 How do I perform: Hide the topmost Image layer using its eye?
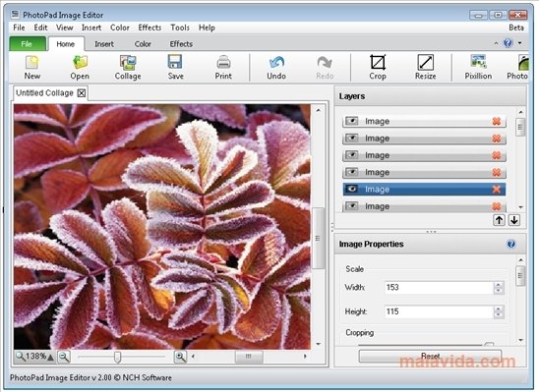click(352, 121)
